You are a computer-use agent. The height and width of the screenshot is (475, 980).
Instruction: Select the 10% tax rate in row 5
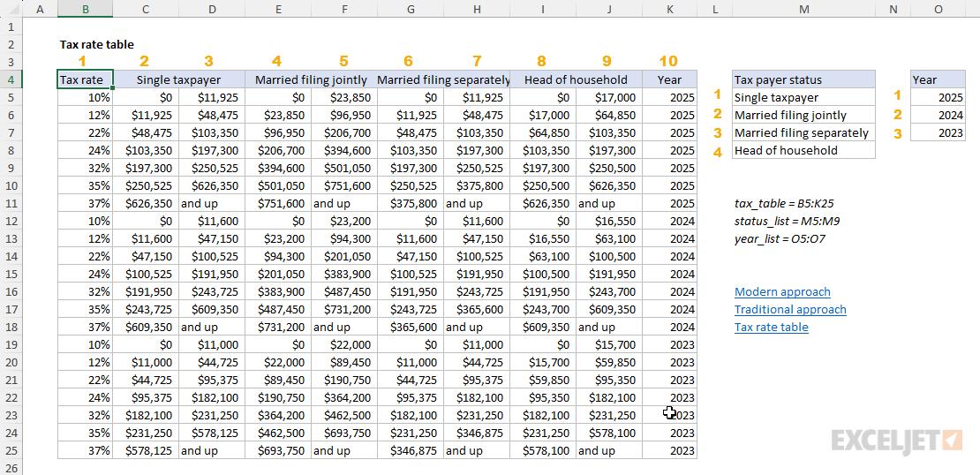point(85,97)
